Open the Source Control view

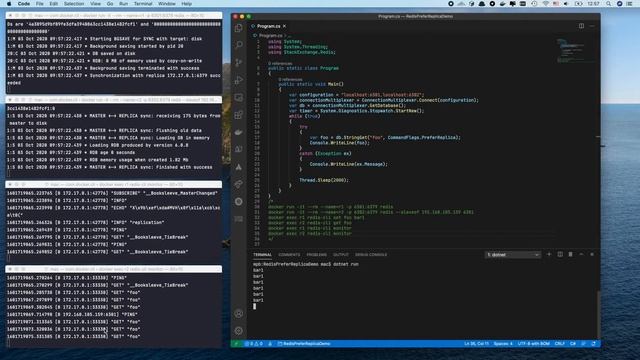(x=239, y=62)
